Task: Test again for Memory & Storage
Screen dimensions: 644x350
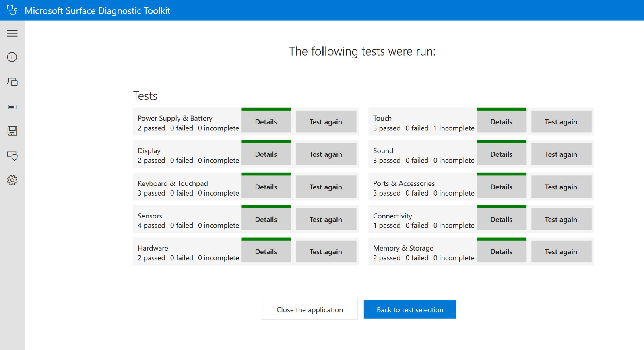Action: (x=561, y=252)
